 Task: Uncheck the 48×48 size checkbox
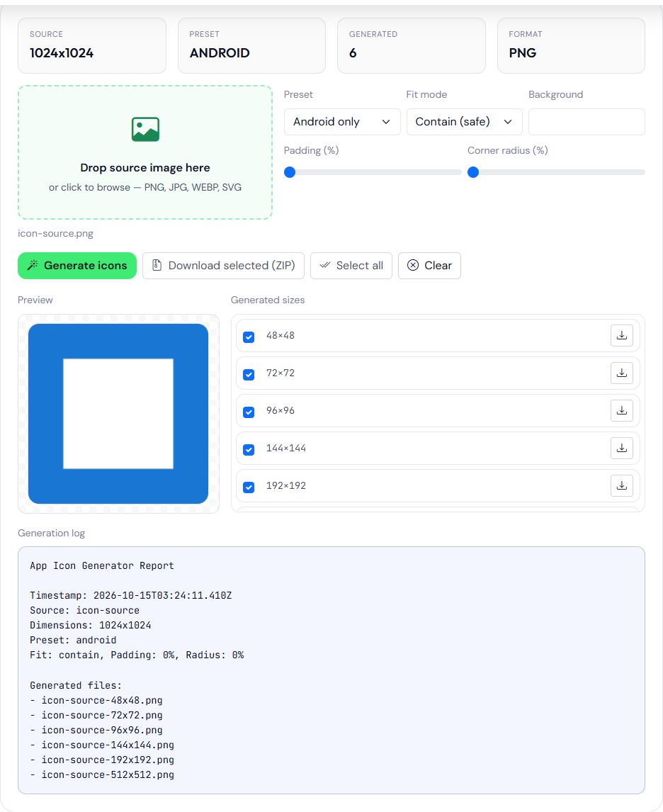pyautogui.click(x=249, y=337)
